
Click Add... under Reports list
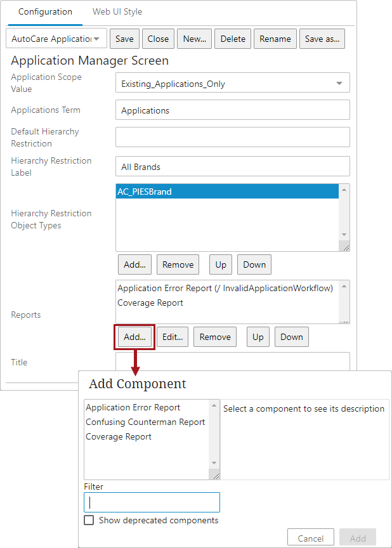134,337
